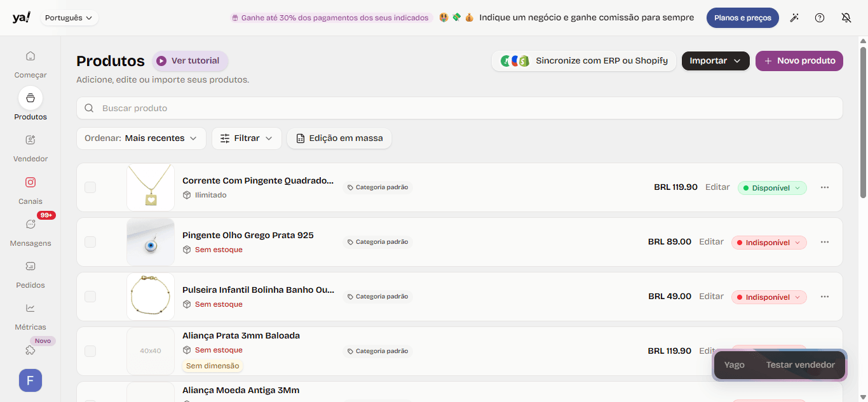Image resolution: width=868 pixels, height=402 pixels.
Task: Click Indique um negócio referral text
Action: coord(587,18)
